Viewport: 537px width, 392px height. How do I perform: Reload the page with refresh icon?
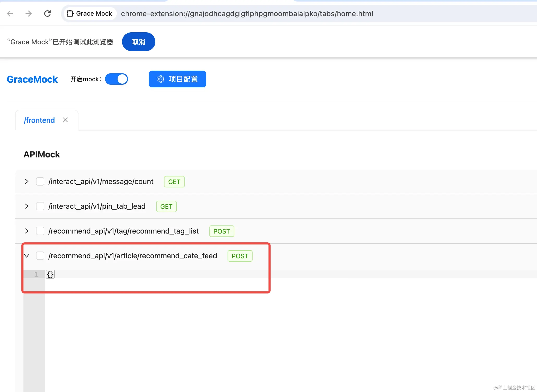pos(47,14)
